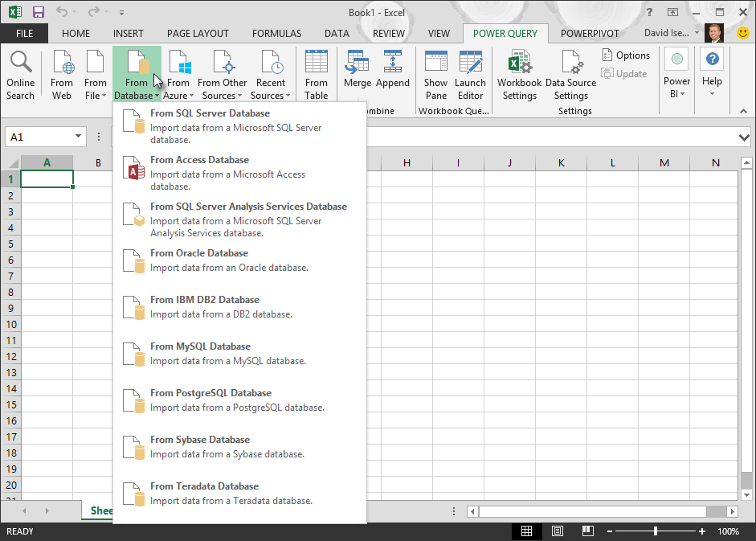Switch to Page Break Preview

(x=588, y=531)
